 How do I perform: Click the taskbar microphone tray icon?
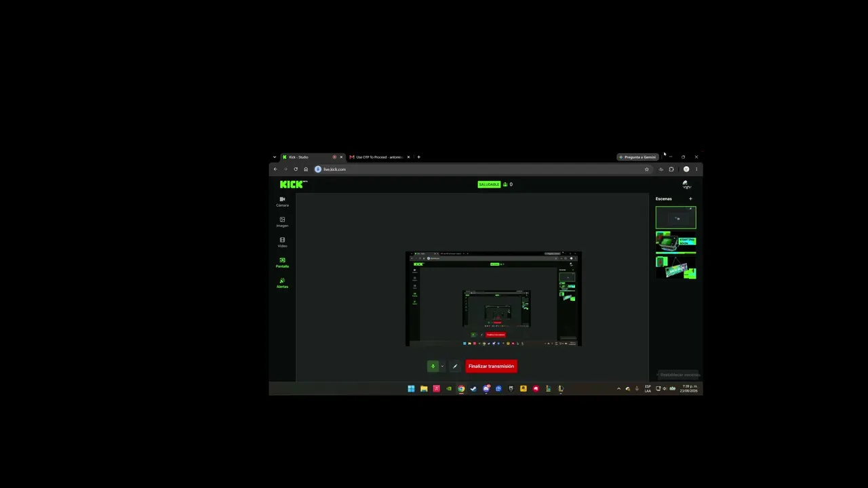pyautogui.click(x=637, y=389)
